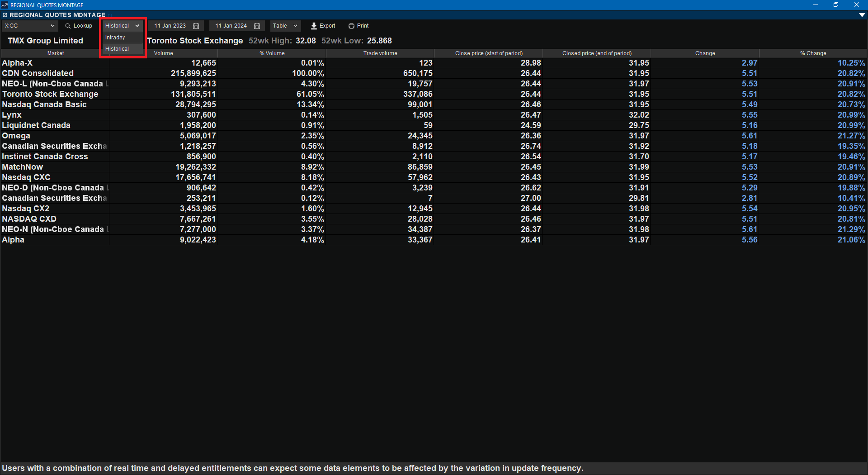Sort by Closed price (end of period) header

click(597, 53)
